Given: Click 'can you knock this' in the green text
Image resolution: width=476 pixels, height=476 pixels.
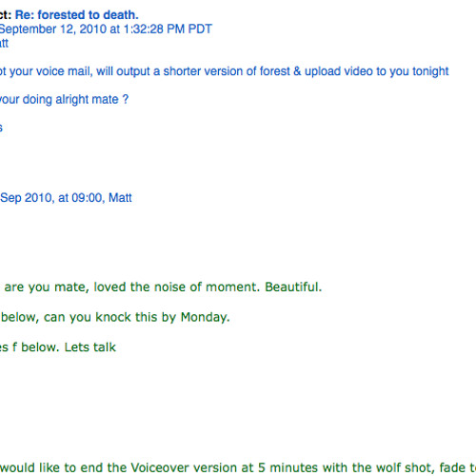Looking at the screenshot, I should click(101, 317).
